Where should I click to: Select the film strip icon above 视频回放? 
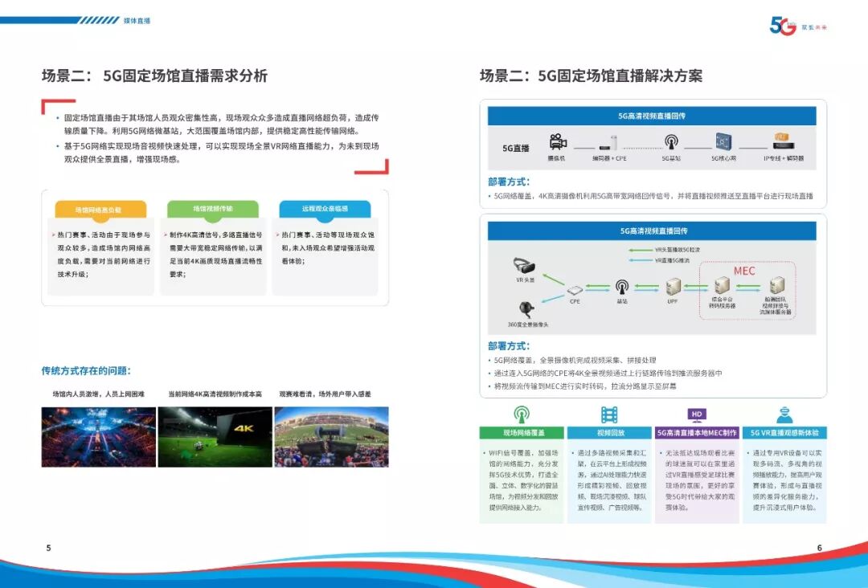(x=609, y=414)
